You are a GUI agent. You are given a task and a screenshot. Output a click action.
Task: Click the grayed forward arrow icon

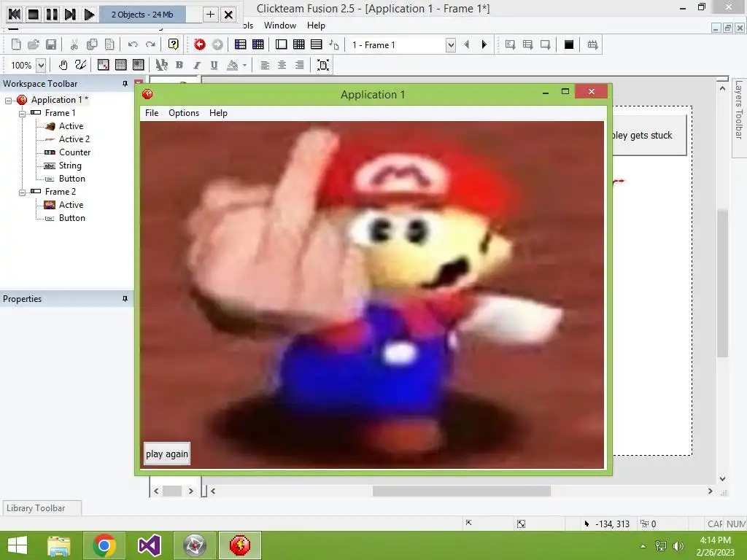tap(217, 44)
